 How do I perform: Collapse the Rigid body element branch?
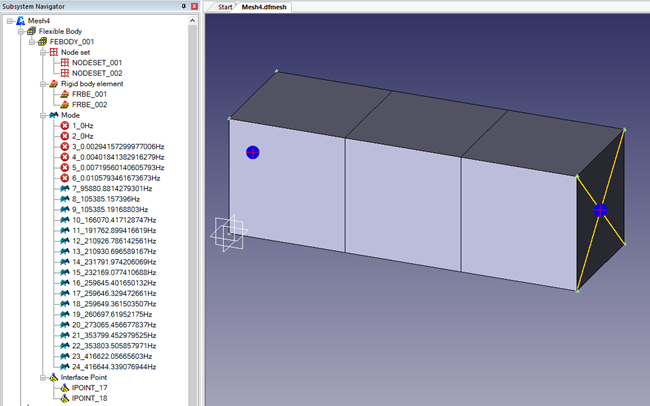[x=41, y=84]
